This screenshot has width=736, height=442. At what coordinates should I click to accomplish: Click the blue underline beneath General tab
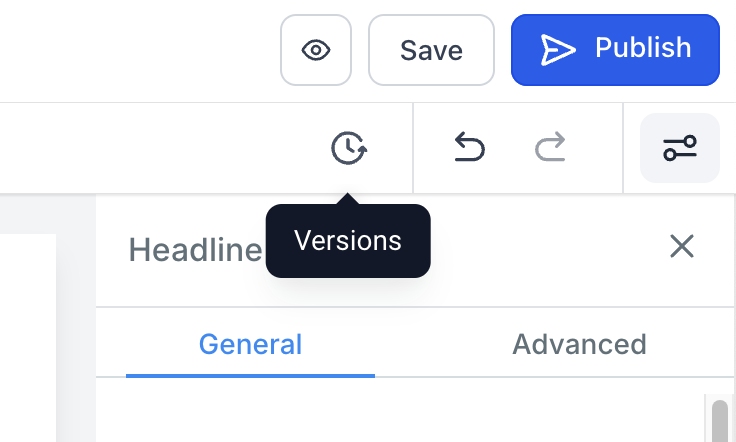point(250,376)
